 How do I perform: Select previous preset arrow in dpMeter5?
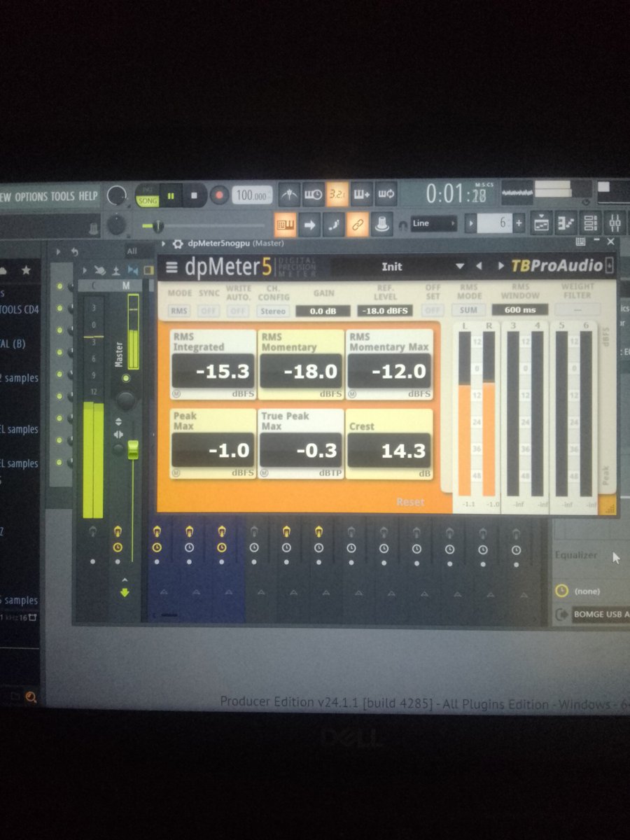pos(479,266)
